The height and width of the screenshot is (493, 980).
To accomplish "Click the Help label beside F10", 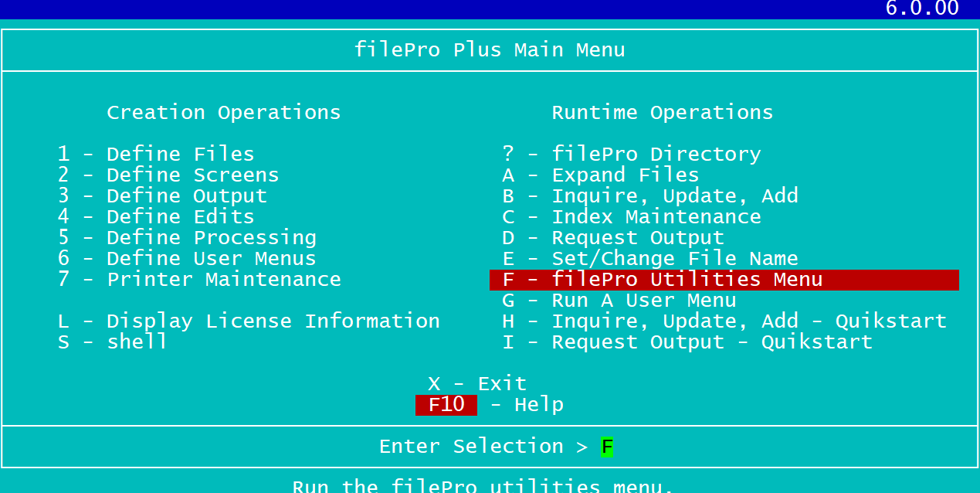I will tap(539, 405).
